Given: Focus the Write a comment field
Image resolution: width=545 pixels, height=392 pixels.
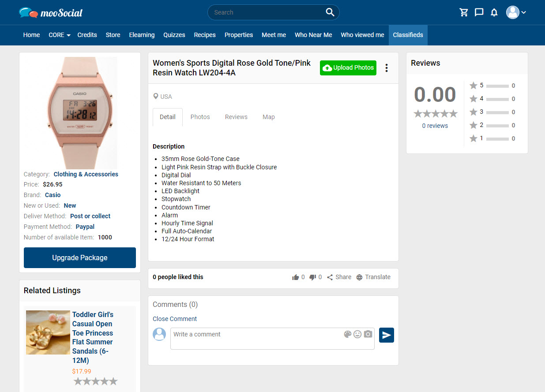Looking at the screenshot, I should [272, 339].
